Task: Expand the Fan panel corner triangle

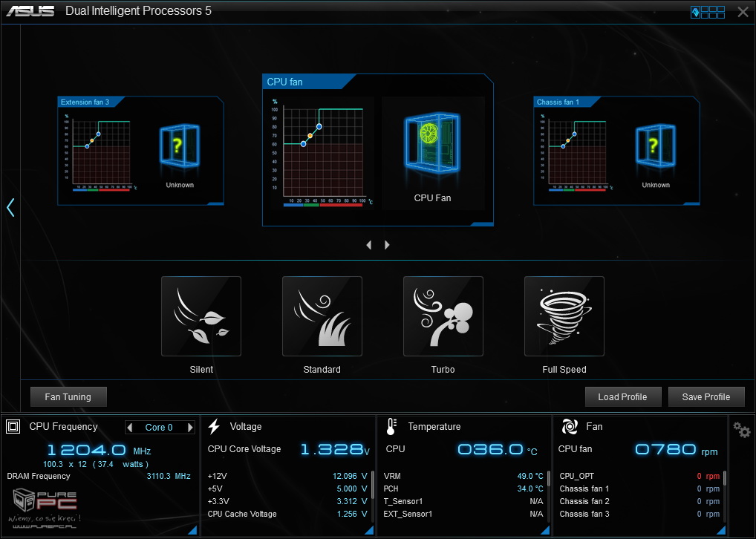Action: click(721, 530)
